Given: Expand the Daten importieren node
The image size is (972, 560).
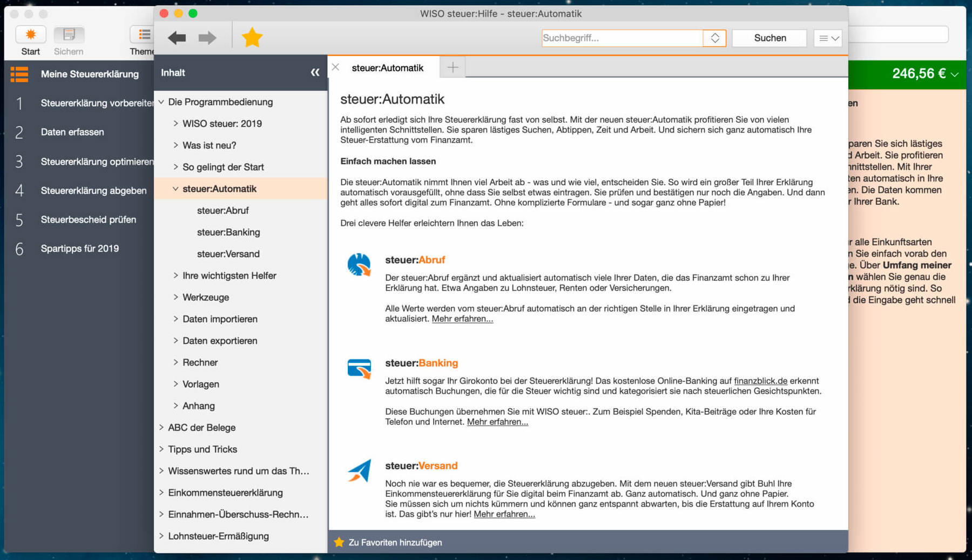Looking at the screenshot, I should click(x=175, y=319).
